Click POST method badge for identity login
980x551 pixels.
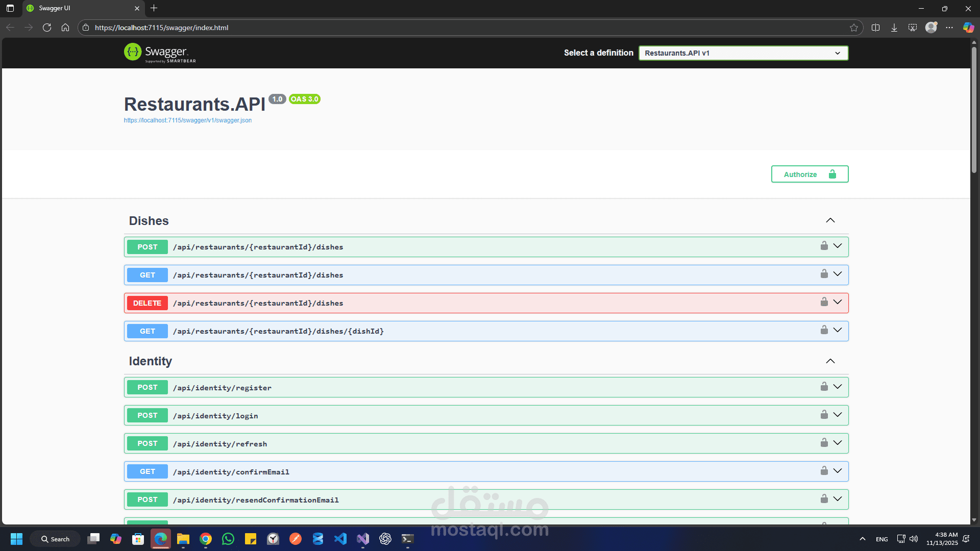148,415
